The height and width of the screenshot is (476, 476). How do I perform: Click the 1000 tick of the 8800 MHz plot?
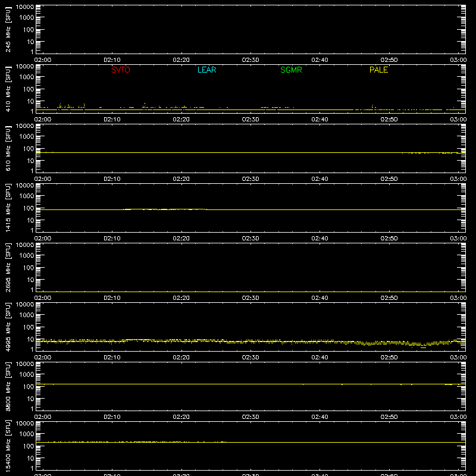click(27, 375)
